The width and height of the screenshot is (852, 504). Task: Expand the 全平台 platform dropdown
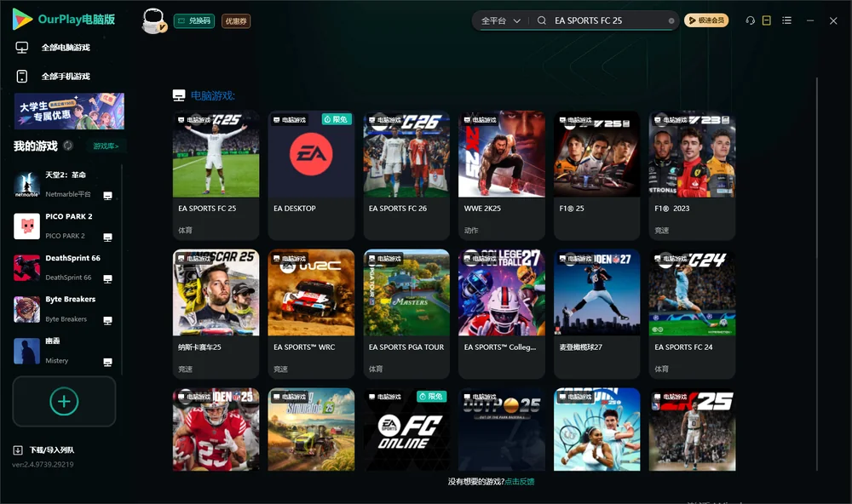point(500,20)
